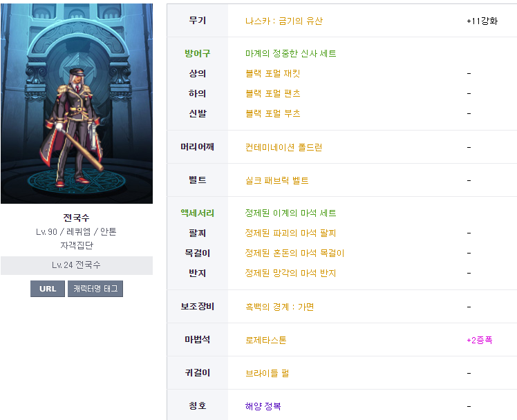Click the 반지 row label
The height and width of the screenshot is (420, 517).
pyautogui.click(x=198, y=273)
